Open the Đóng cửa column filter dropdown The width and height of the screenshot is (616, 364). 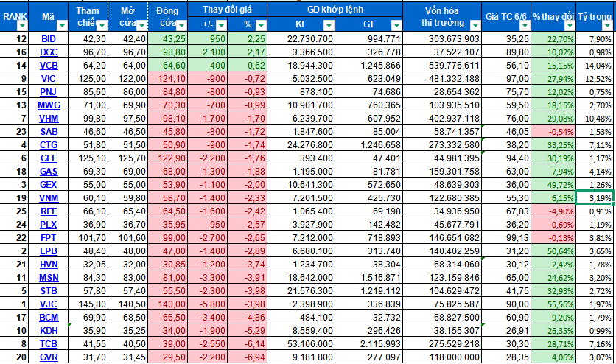tap(181, 26)
